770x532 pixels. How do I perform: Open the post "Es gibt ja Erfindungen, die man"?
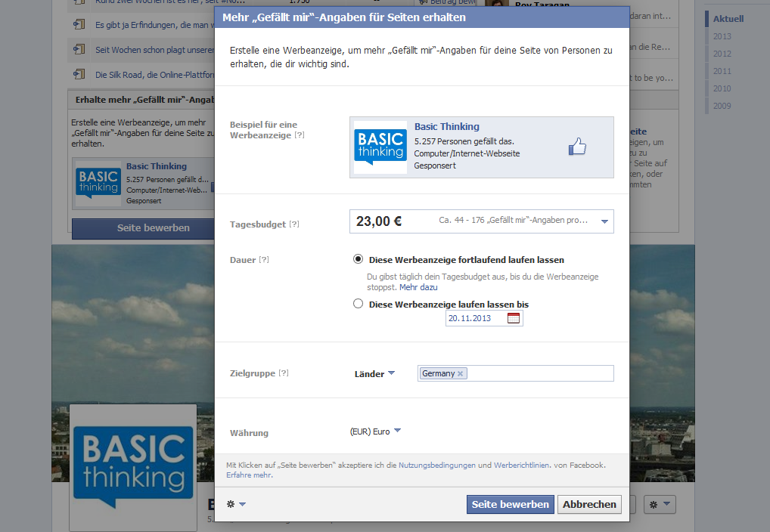click(x=155, y=24)
